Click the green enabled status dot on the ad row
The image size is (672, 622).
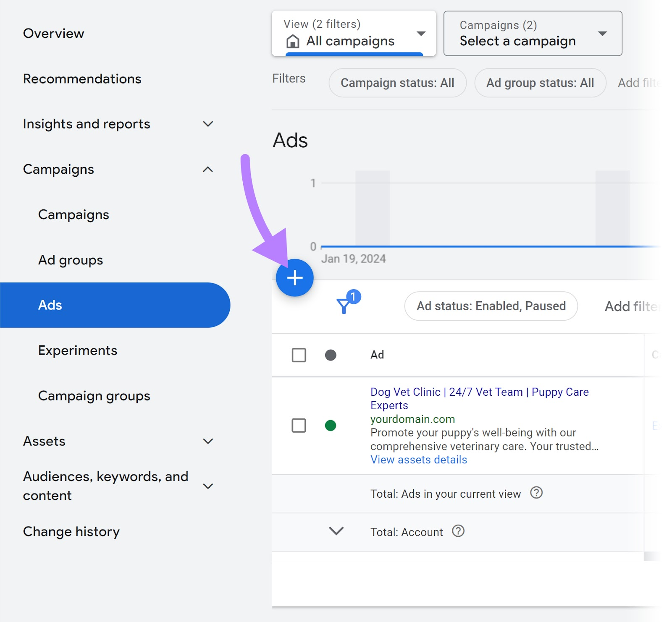pos(331,425)
